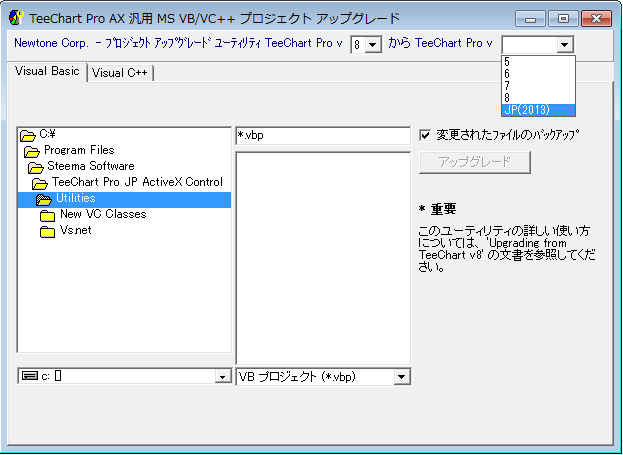The height and width of the screenshot is (455, 623).
Task: Open the c: drive selection dropdown
Action: [x=222, y=376]
